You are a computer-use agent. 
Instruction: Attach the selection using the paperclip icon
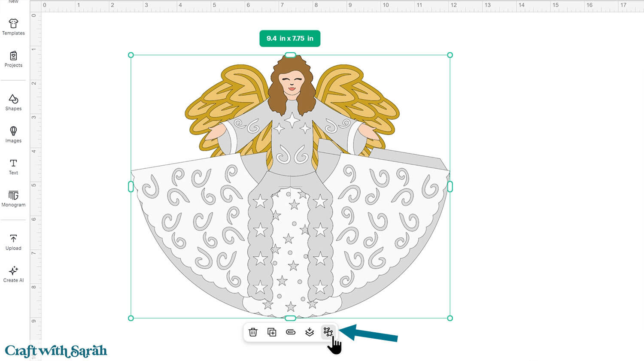291,332
